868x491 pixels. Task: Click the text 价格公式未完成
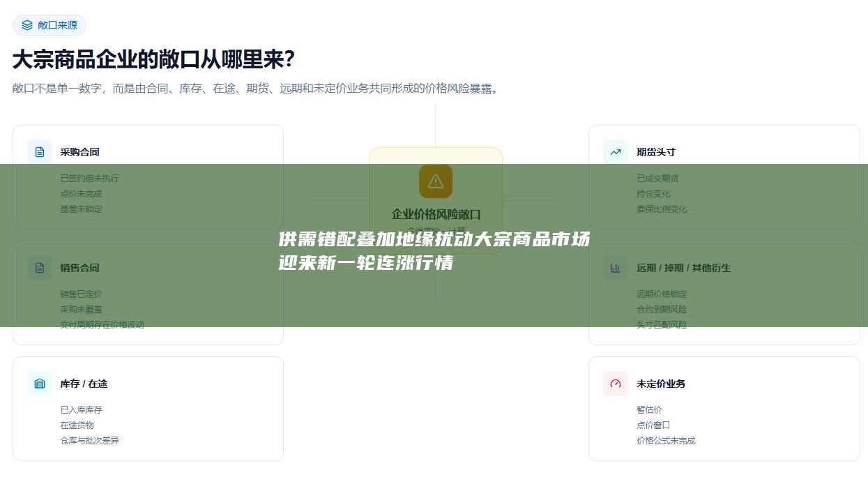pos(666,441)
